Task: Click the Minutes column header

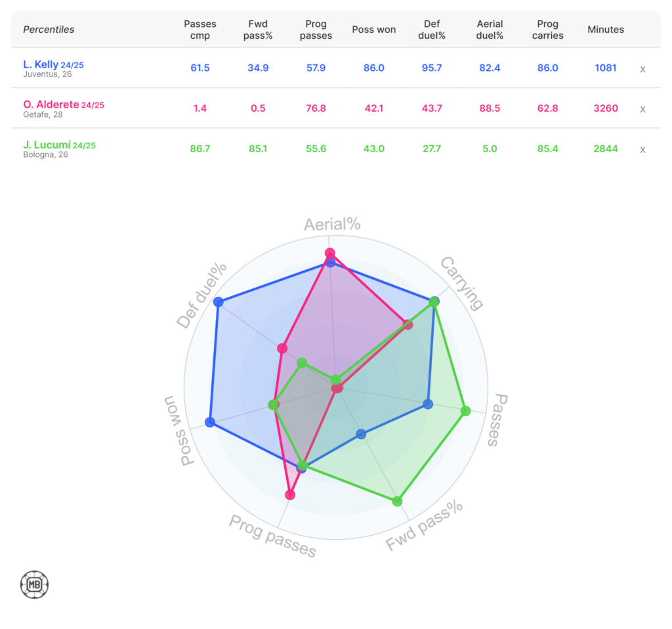Action: pos(605,30)
